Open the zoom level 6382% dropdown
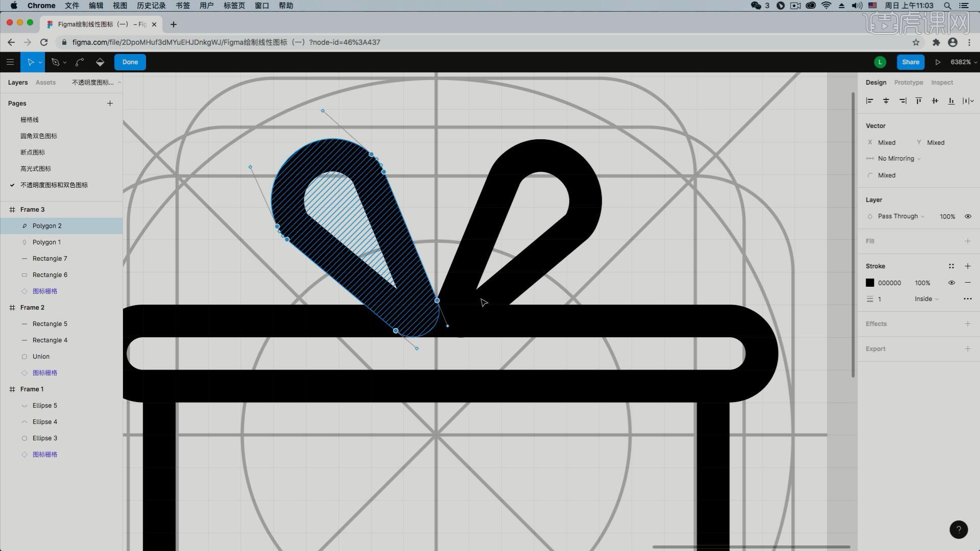This screenshot has height=551, width=980. tap(964, 62)
